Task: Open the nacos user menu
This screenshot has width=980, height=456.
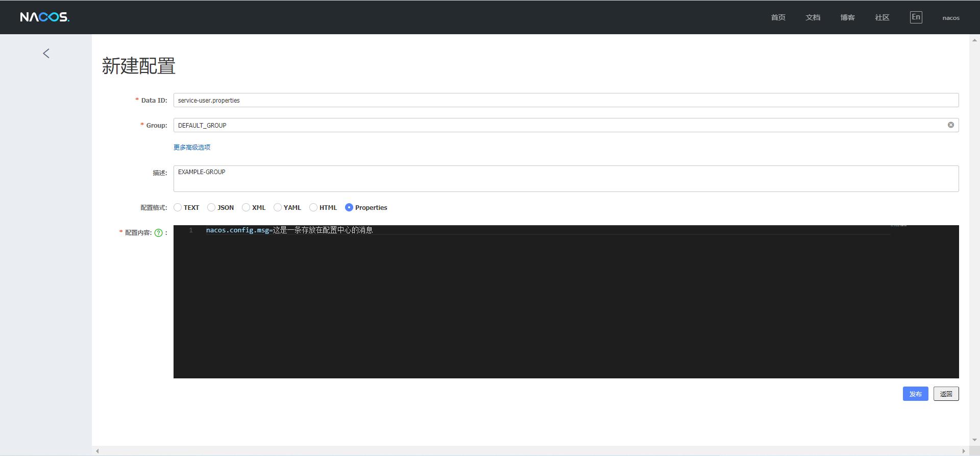Action: click(x=951, y=18)
